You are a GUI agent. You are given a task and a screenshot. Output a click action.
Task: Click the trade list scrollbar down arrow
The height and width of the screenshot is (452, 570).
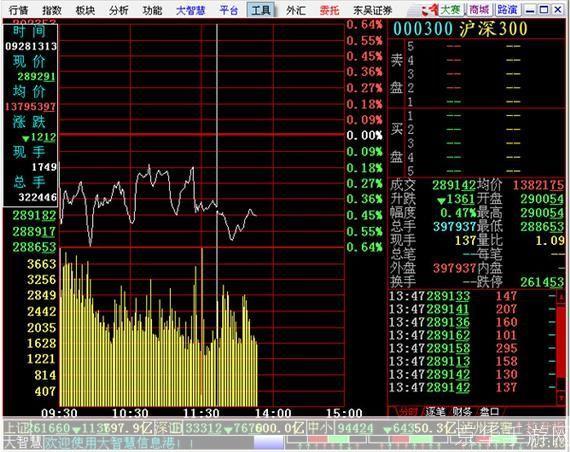click(x=561, y=399)
